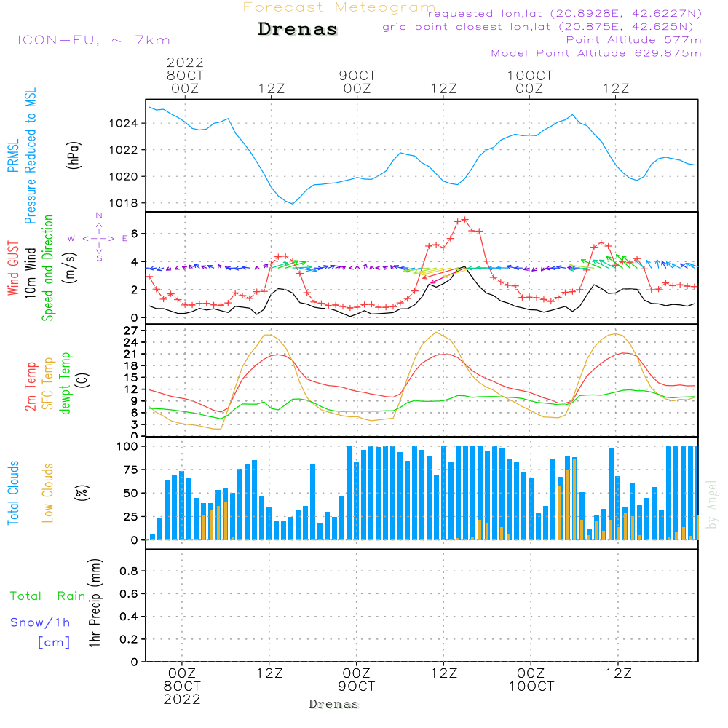Click the Model Point Altitude 629.875m text
Viewport: 728px width, 728px height.
[596, 53]
